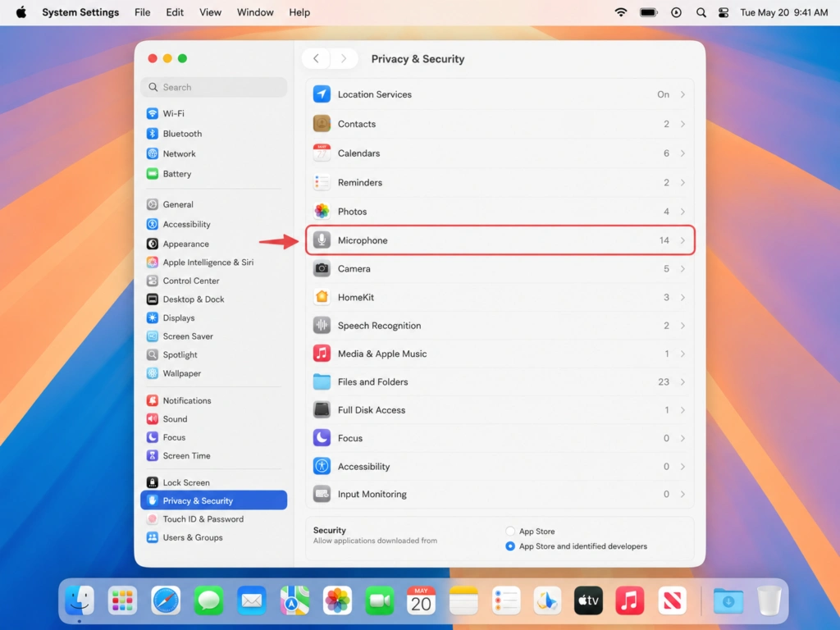
Task: Click the Full Disk Access drive icon
Action: coord(322,410)
